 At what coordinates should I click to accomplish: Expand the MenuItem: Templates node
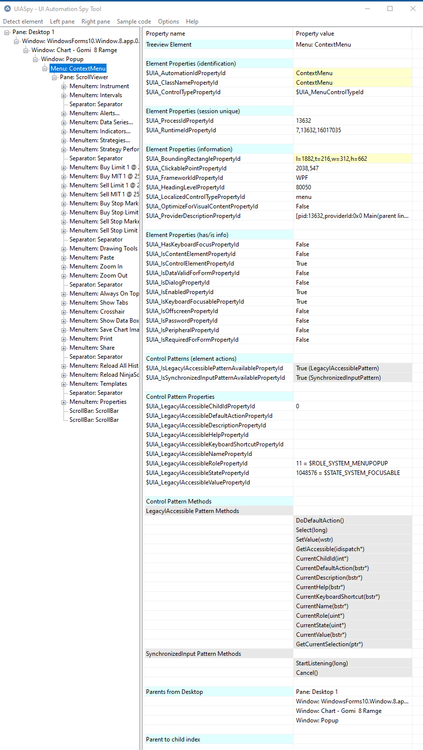(64, 384)
